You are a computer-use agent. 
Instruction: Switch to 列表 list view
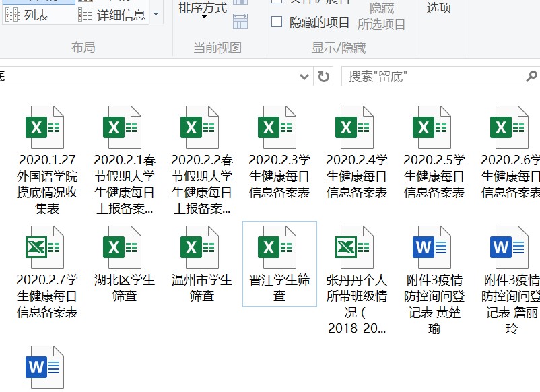pos(30,15)
